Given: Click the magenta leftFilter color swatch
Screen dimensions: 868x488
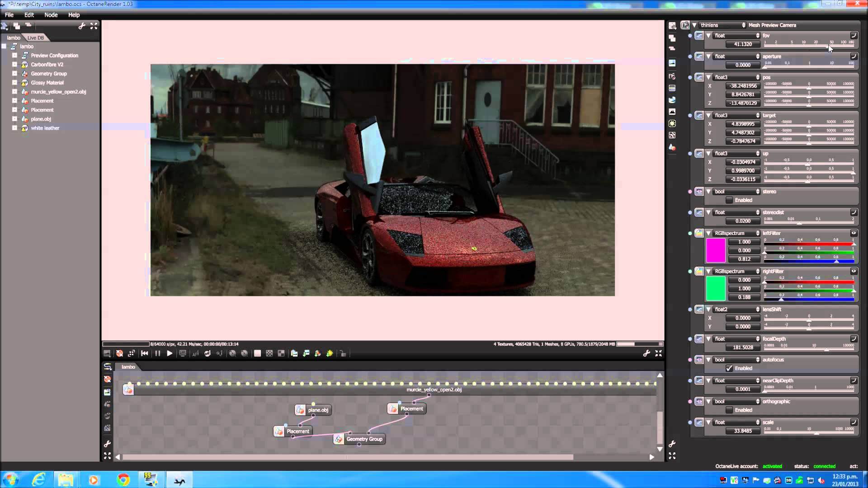Looking at the screenshot, I should tap(716, 250).
